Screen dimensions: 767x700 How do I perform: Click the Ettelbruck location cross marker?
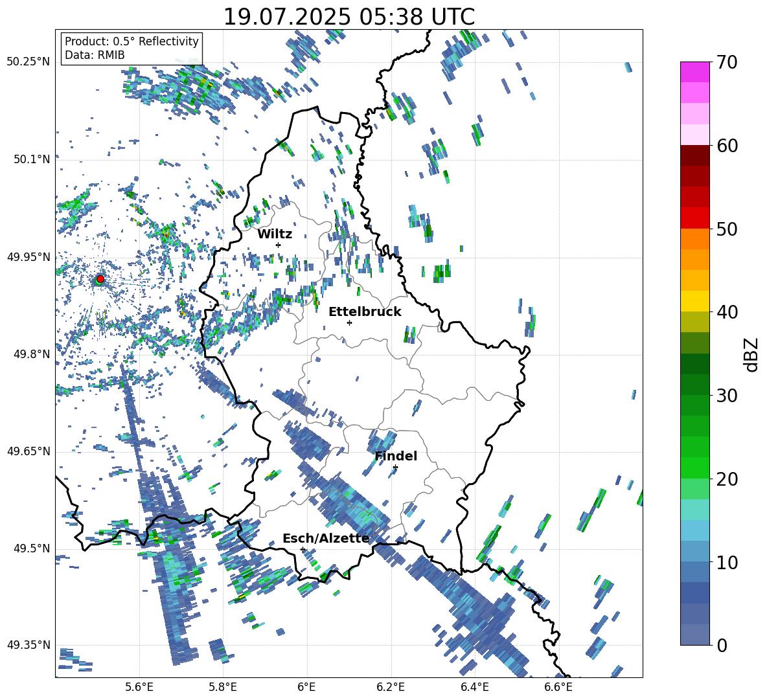(349, 322)
